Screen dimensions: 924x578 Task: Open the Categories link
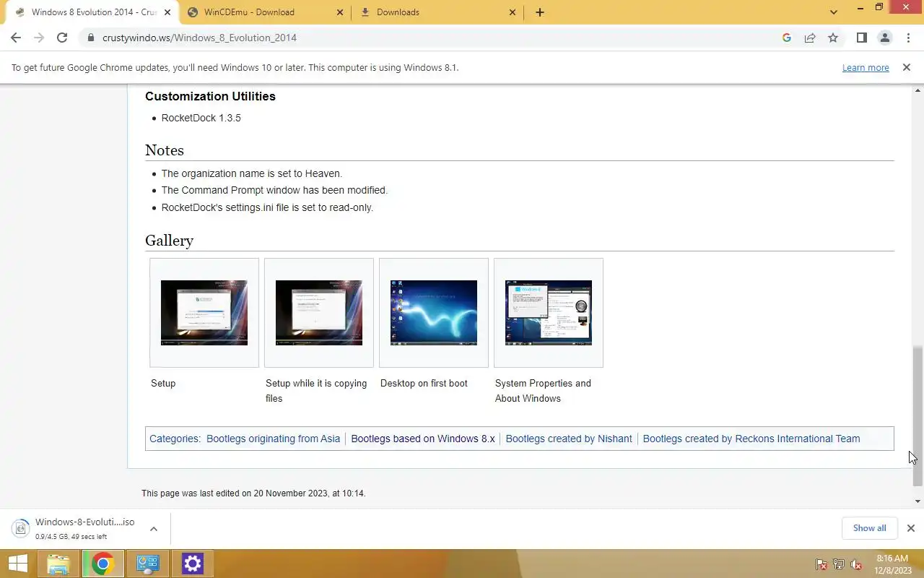click(174, 439)
